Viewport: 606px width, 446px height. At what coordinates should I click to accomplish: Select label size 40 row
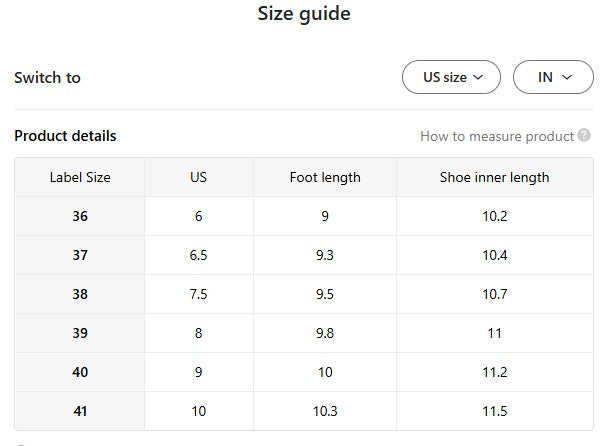point(80,372)
